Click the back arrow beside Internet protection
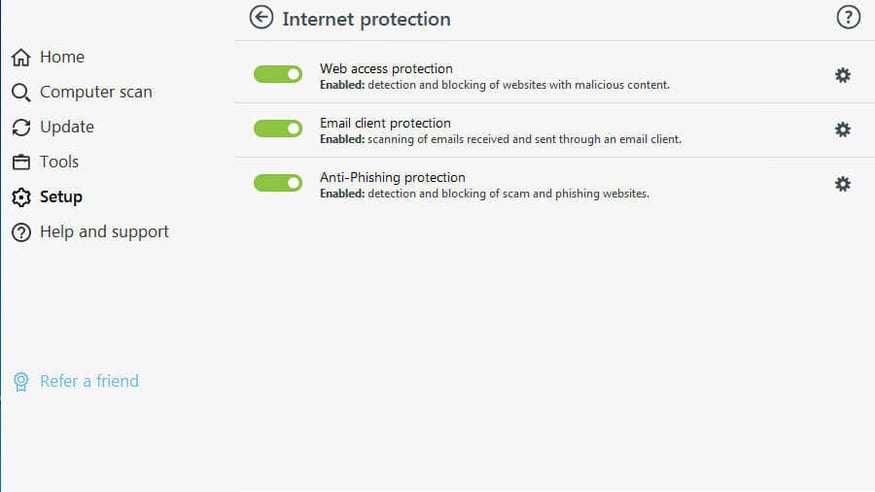 (x=261, y=18)
